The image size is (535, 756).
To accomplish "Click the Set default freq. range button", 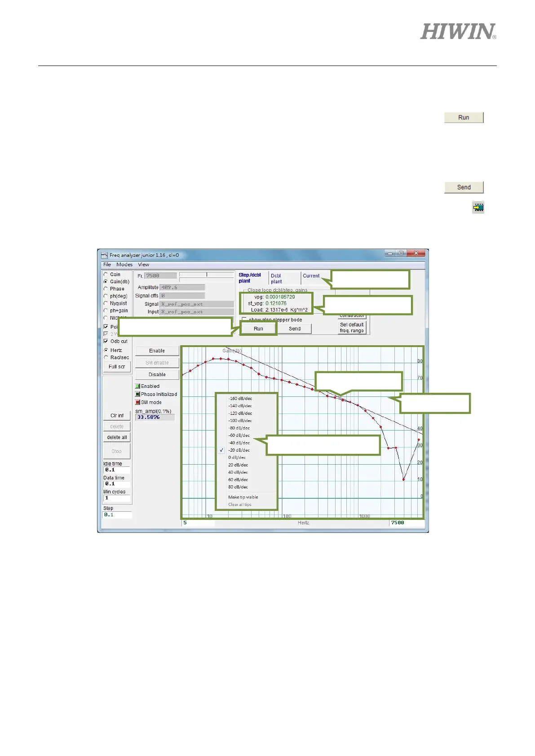I will 352,327.
